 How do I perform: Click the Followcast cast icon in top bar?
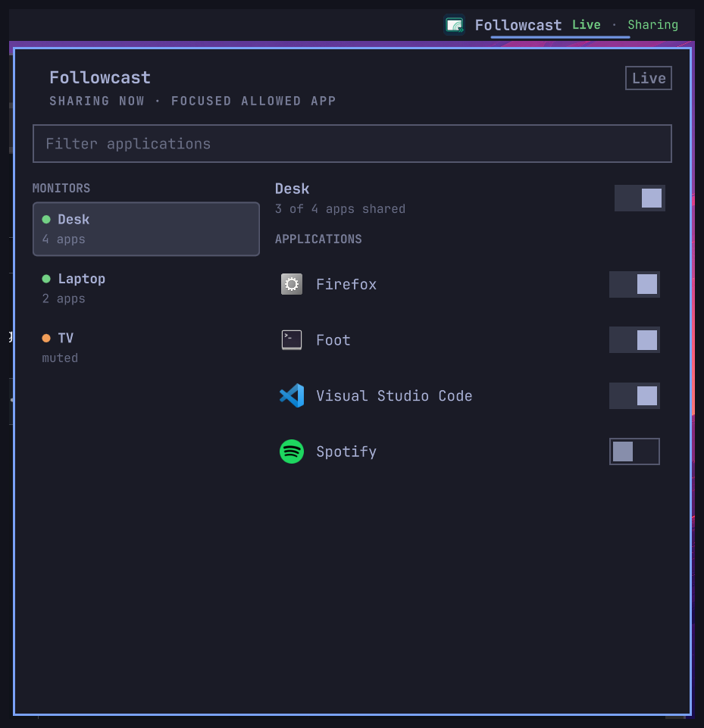454,25
